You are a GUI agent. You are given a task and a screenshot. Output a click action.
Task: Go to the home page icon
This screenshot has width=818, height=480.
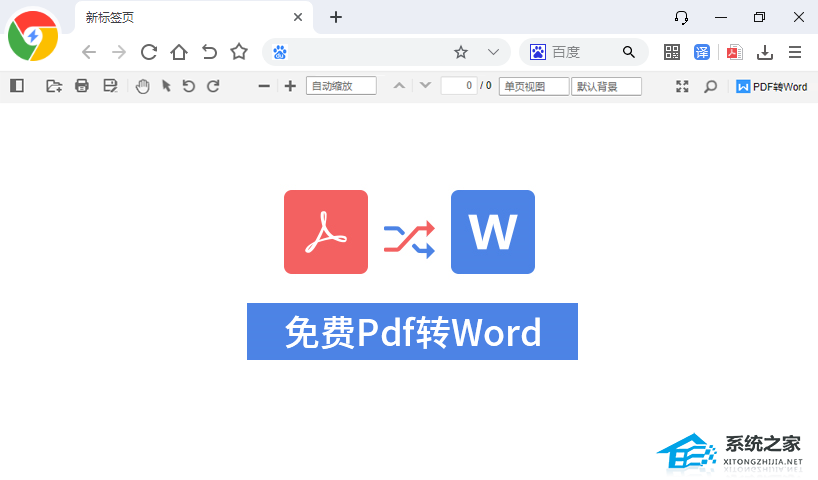pos(179,52)
